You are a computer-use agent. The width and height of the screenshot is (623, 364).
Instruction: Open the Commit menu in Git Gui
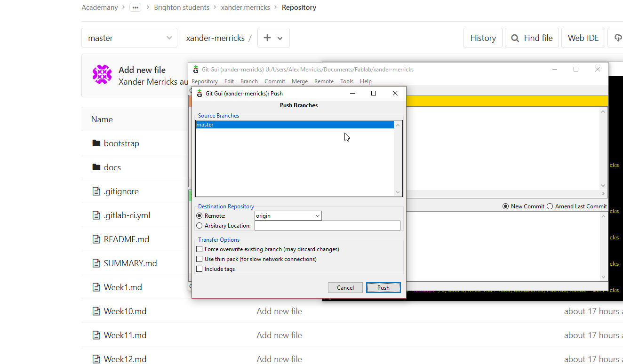275,81
